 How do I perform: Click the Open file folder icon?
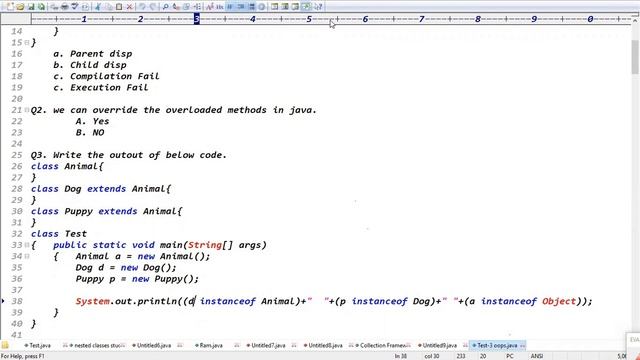(x=20, y=7)
